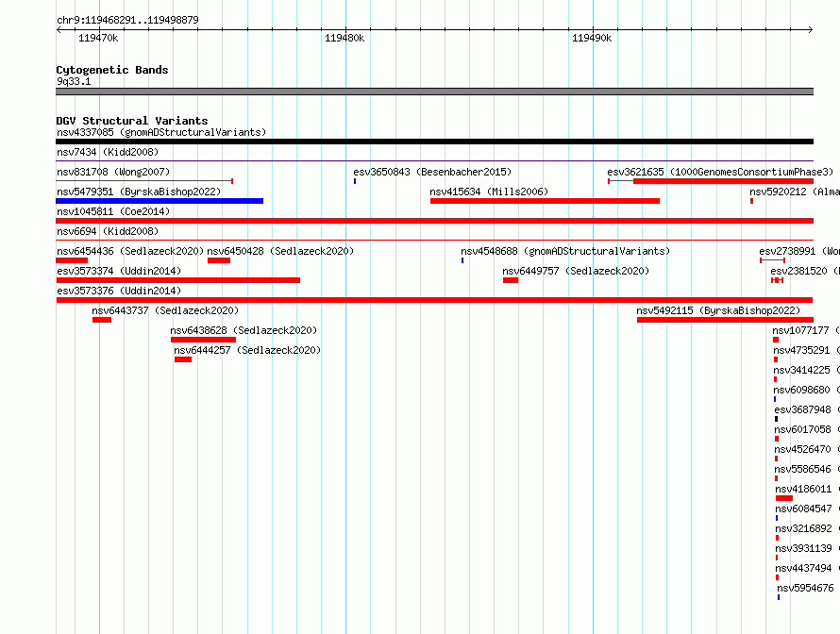Open esv3621635 1000GenomesConsortiumPhase3 label

pos(720,172)
